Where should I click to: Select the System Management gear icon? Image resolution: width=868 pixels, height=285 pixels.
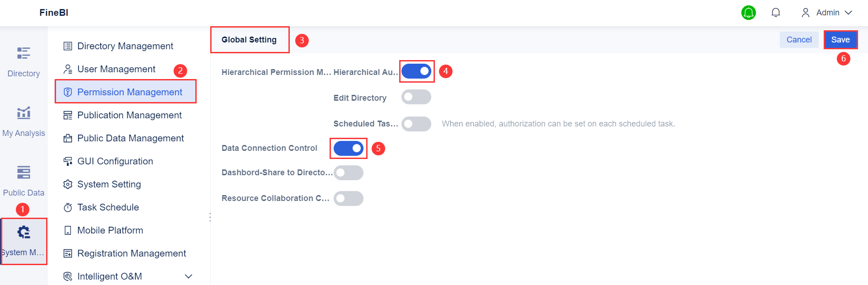[24, 233]
